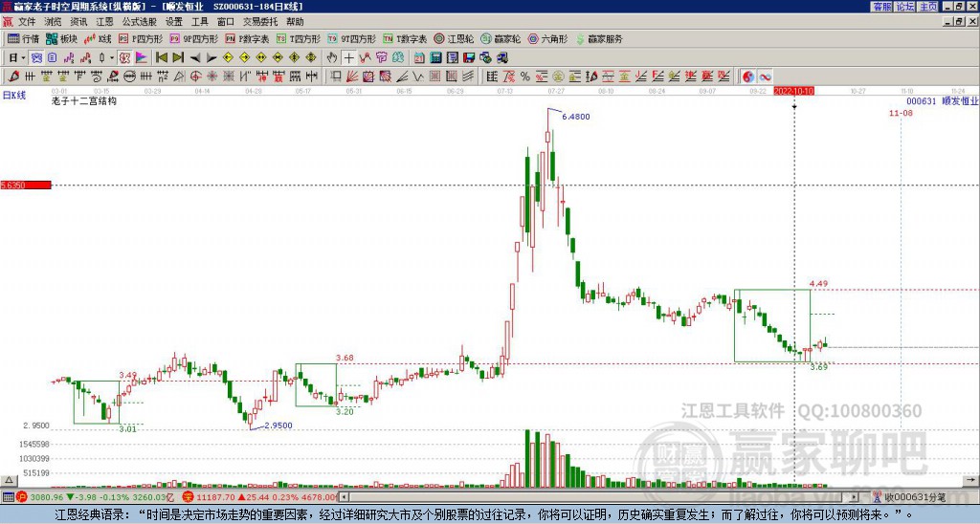Open the 江恩轮 tool
This screenshot has width=980, height=524.
tap(455, 38)
